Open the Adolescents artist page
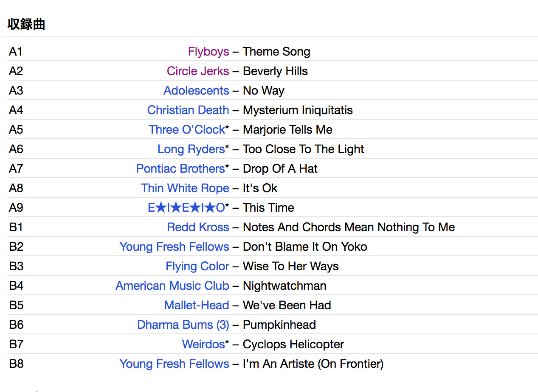This screenshot has height=392, width=538. [196, 91]
